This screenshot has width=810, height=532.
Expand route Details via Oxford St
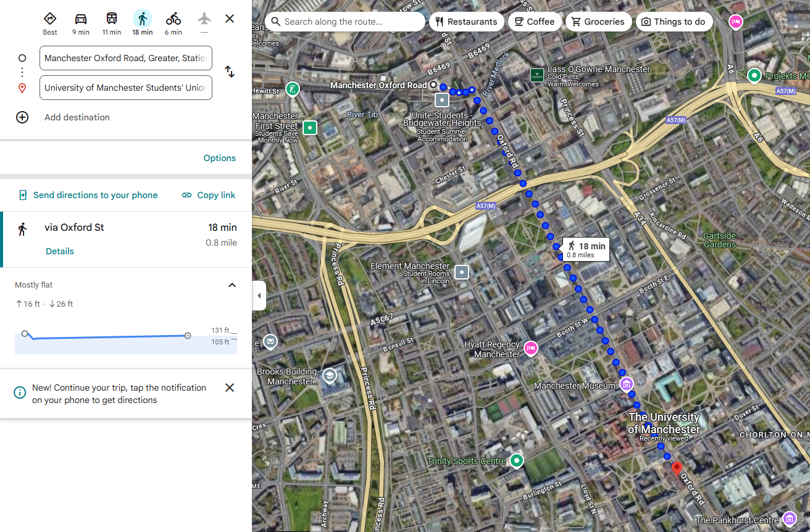pyautogui.click(x=60, y=251)
